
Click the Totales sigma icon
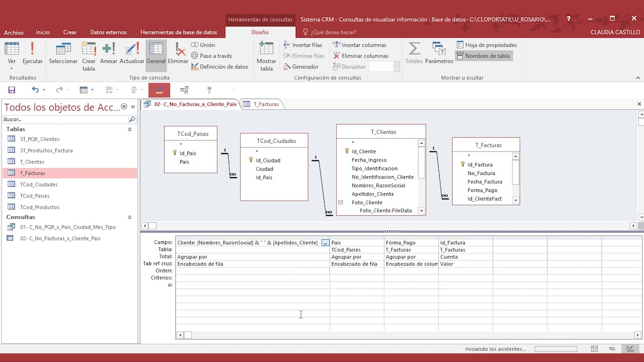tap(414, 54)
